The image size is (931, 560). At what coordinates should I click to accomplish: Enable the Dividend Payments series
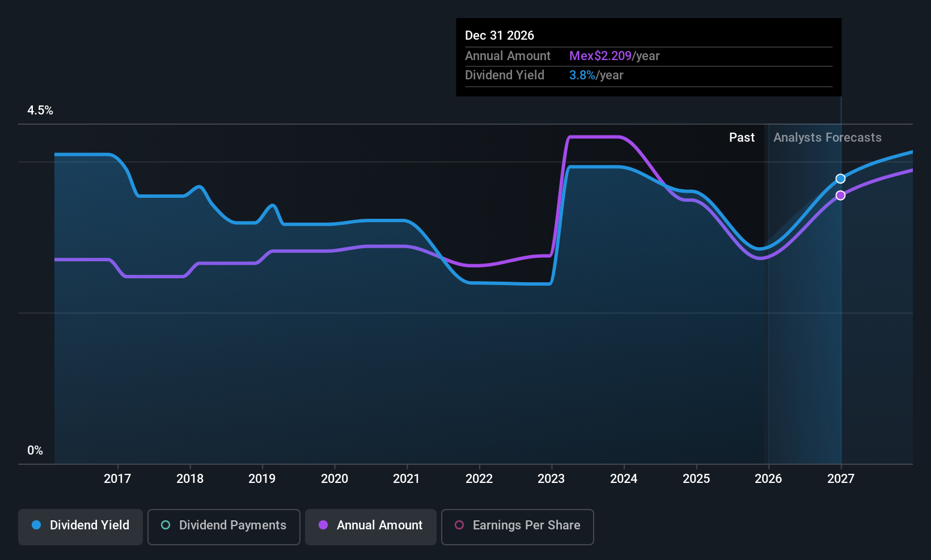pos(223,527)
